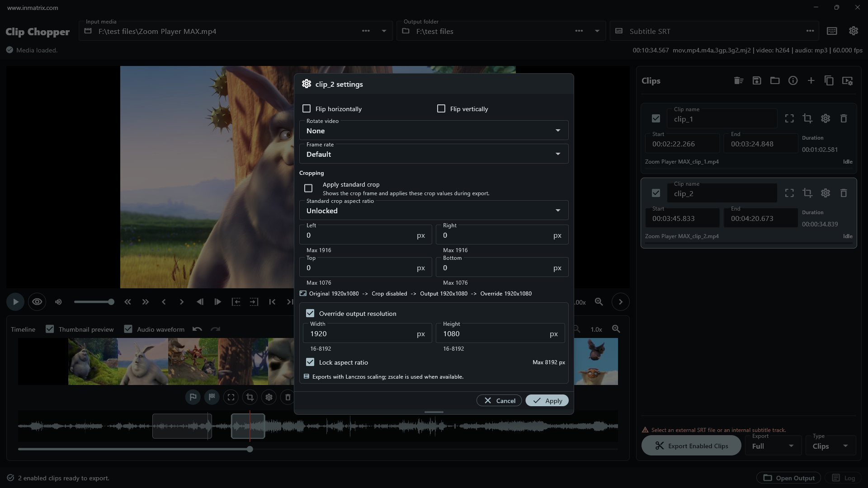Enable Apply standard crop checkbox
Viewport: 868px width, 488px height.
click(x=308, y=188)
